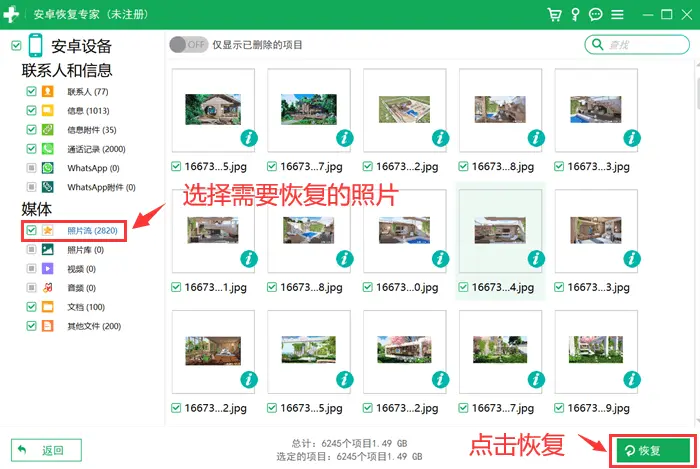The height and width of the screenshot is (469, 700).
Task: Uncheck the 信息附件 (35) checkbox
Action: coord(31,129)
